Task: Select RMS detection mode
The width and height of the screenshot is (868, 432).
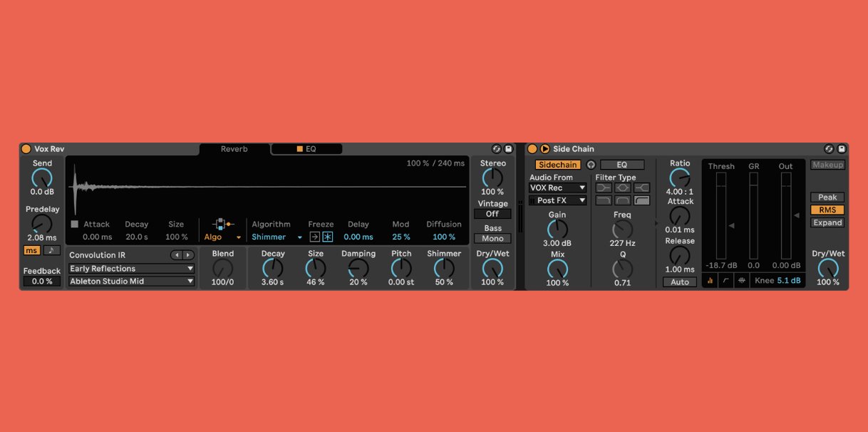Action: tap(827, 210)
